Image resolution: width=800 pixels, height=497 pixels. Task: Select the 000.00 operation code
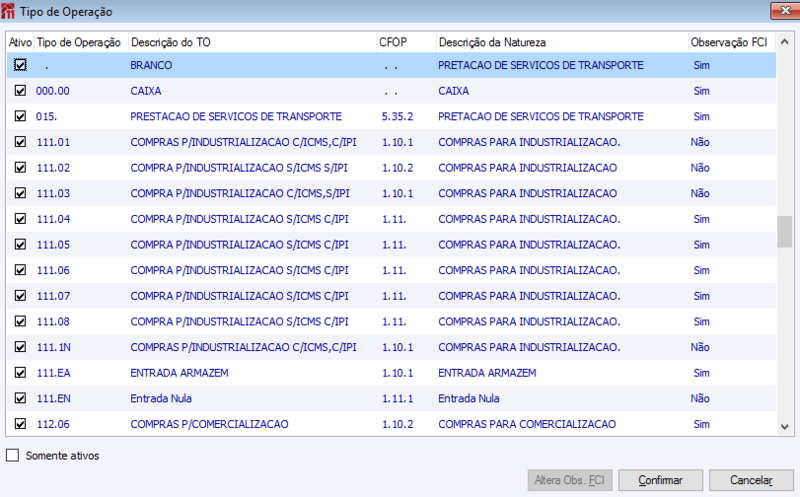[53, 91]
